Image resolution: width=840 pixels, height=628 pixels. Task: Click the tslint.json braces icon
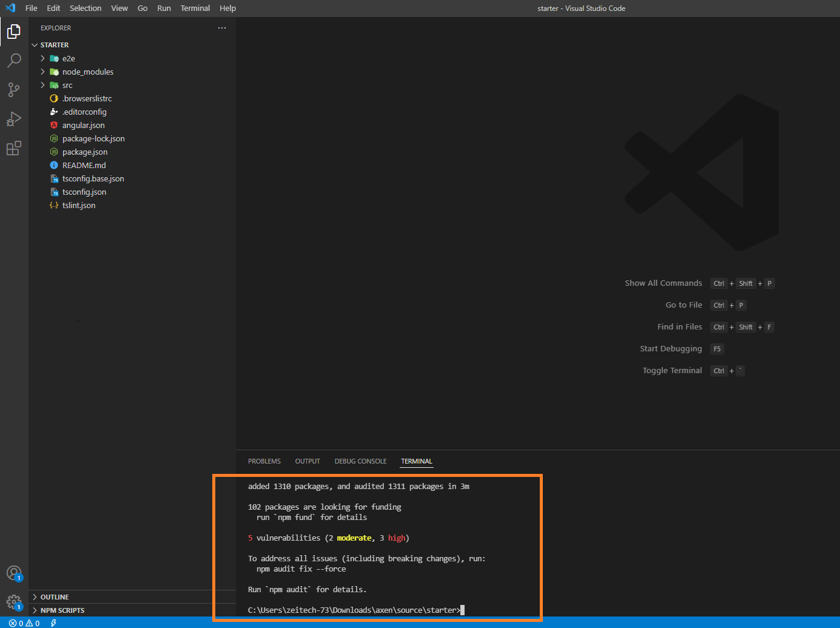[54, 206]
